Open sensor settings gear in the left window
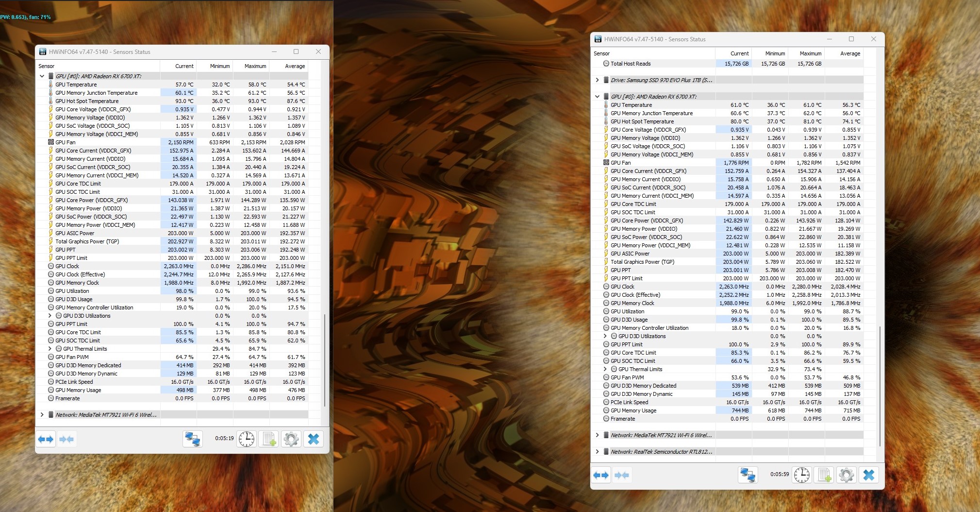The width and height of the screenshot is (980, 512). click(x=291, y=439)
